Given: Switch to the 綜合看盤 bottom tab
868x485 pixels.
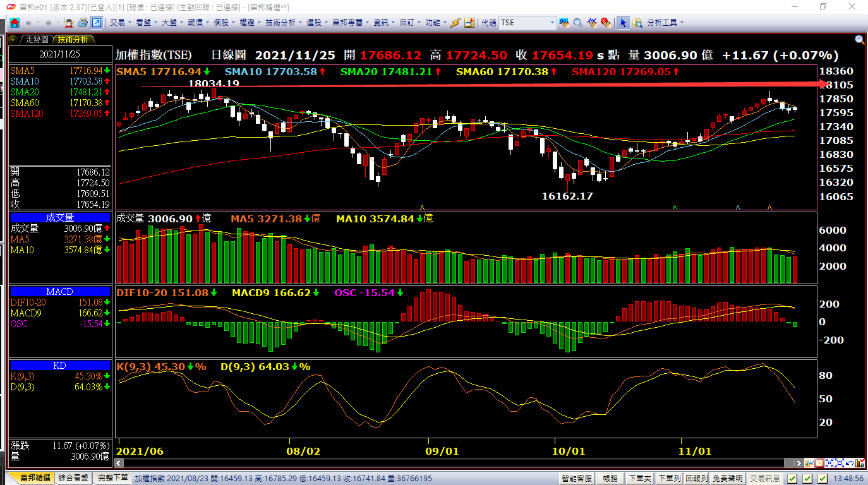Looking at the screenshot, I should (74, 478).
